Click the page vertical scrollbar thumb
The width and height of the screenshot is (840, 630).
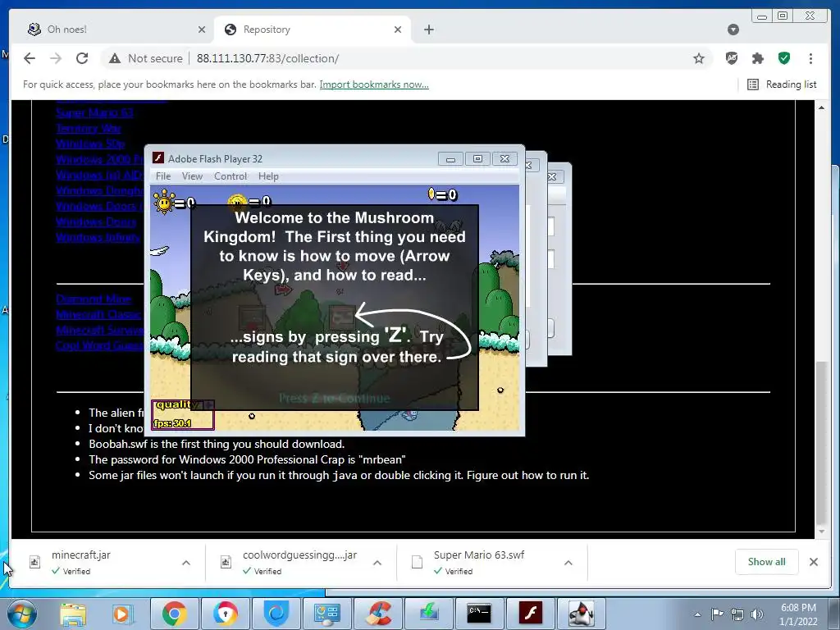coord(821,442)
